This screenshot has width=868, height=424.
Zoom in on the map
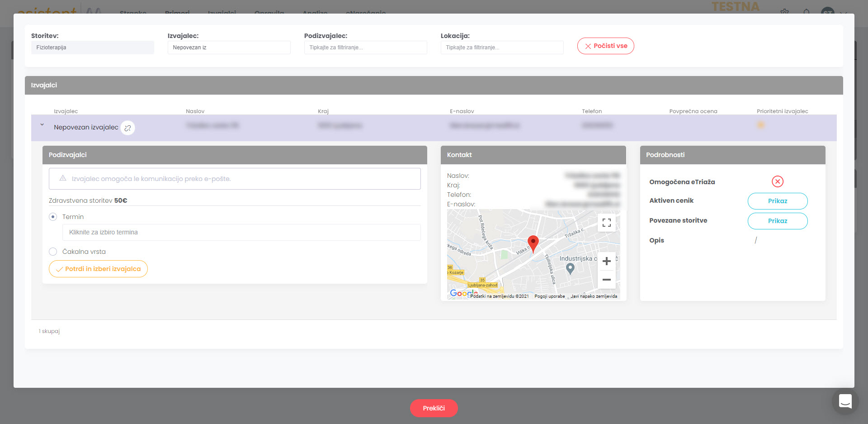point(606,261)
